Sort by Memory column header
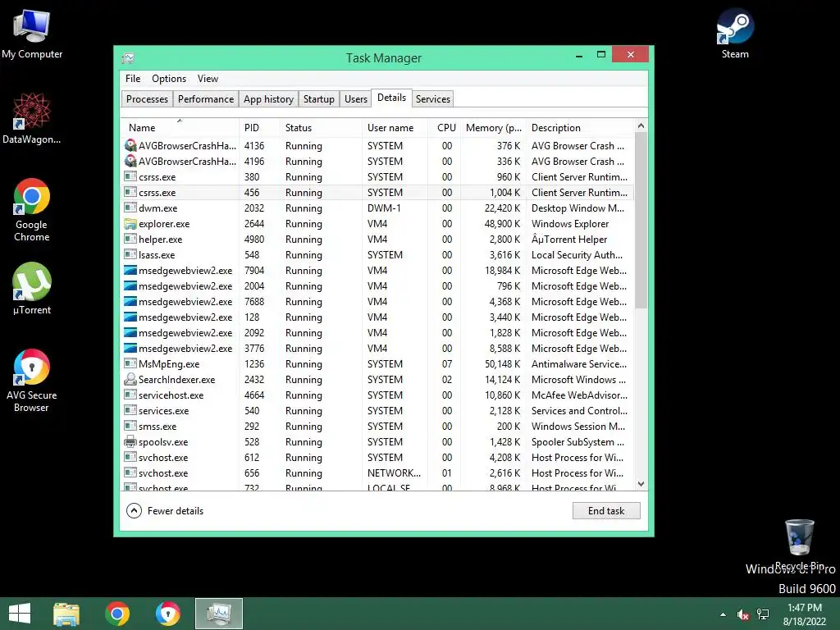Screen dimensions: 840x630 point(494,127)
